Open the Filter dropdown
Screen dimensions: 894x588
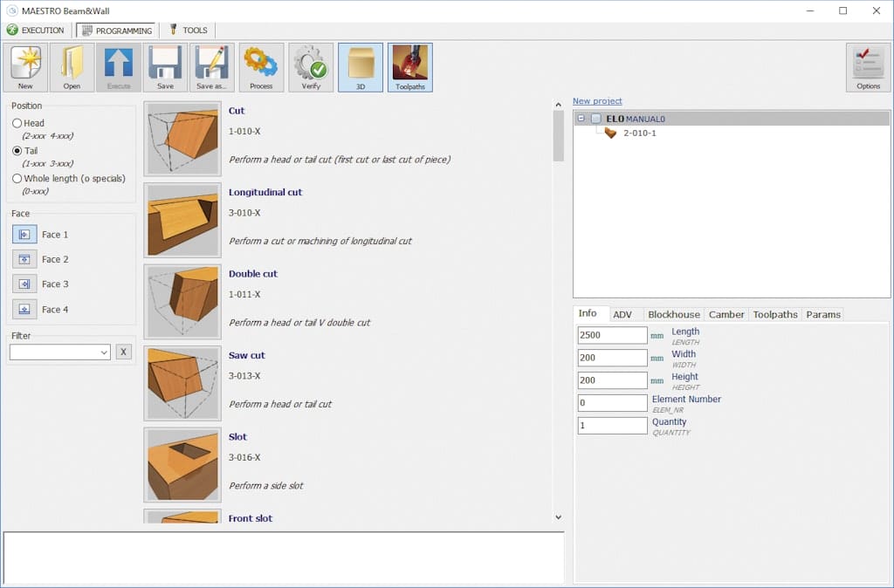coord(105,352)
